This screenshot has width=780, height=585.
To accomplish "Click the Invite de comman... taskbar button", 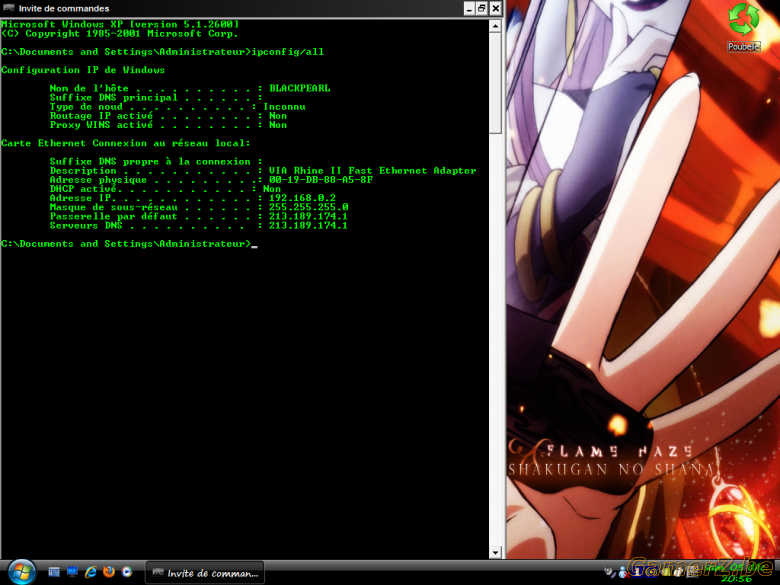I will pos(204,573).
